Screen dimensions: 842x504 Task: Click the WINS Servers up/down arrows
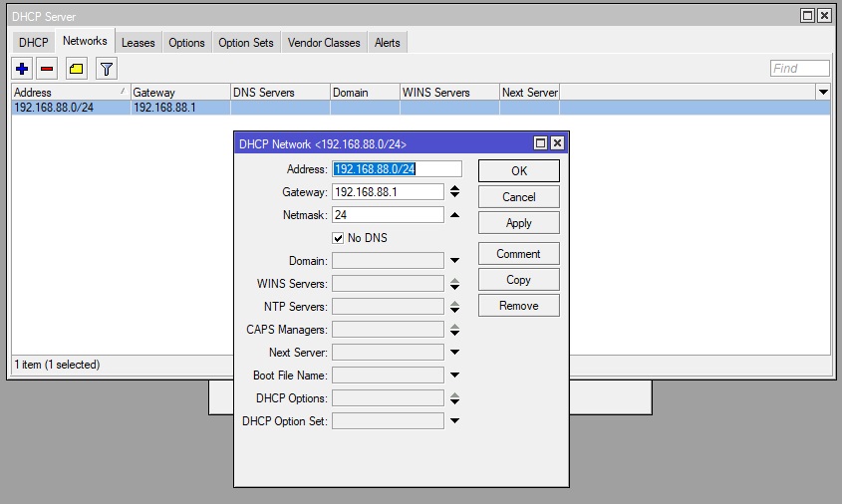(454, 284)
